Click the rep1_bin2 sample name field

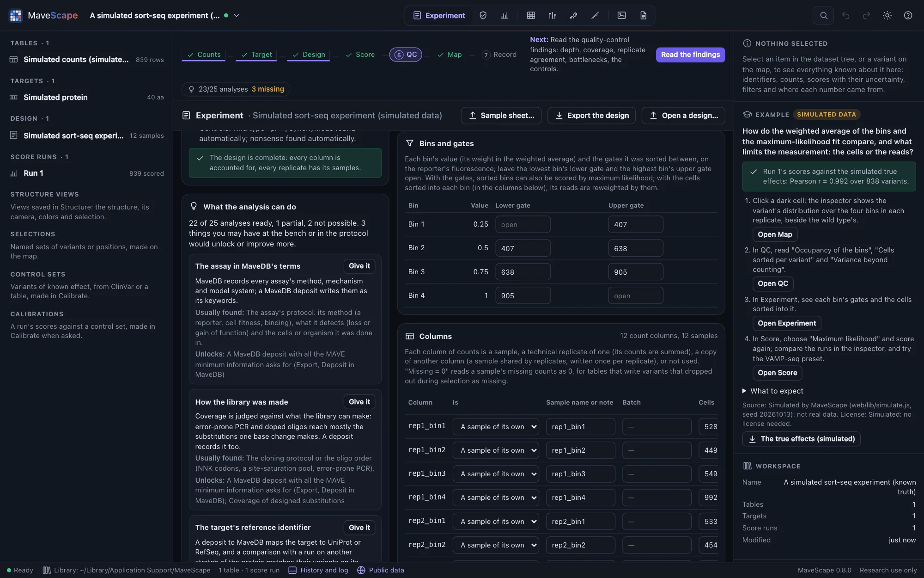580,450
